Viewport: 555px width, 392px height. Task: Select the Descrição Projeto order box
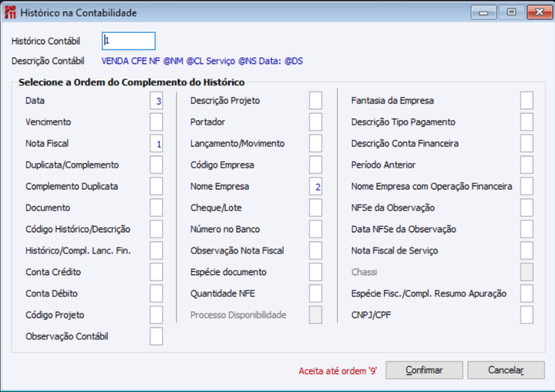coord(315,100)
